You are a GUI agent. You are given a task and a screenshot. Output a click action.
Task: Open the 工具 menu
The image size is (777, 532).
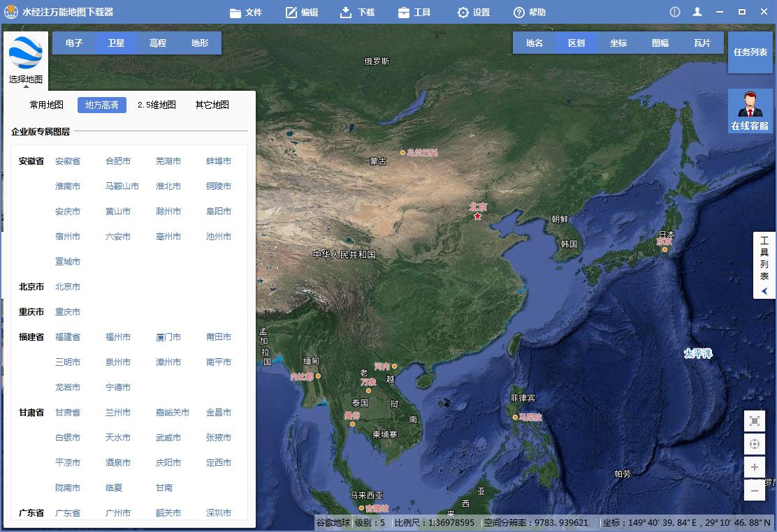click(414, 13)
